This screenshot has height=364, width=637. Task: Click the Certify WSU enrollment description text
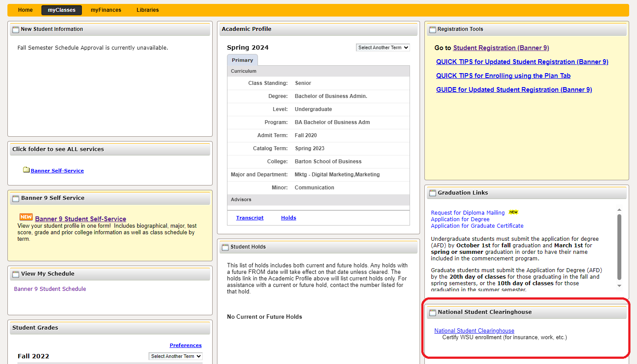click(505, 337)
